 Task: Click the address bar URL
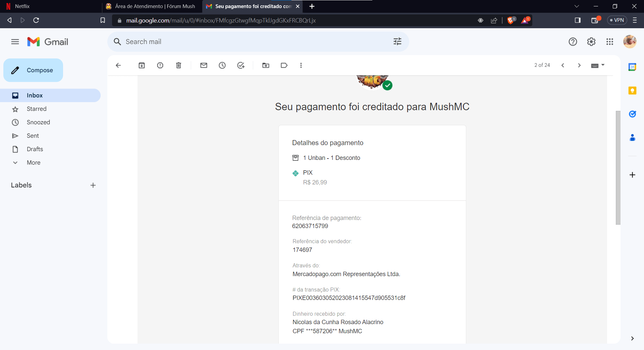(x=221, y=20)
